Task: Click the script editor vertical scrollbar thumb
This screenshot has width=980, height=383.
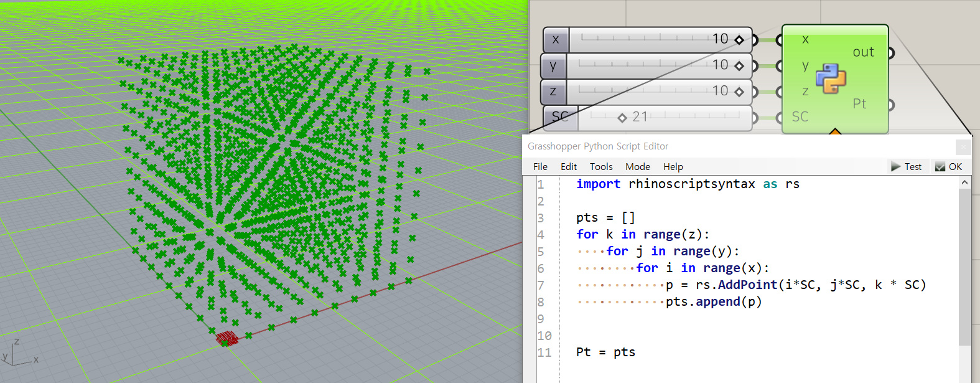Action: (964, 267)
